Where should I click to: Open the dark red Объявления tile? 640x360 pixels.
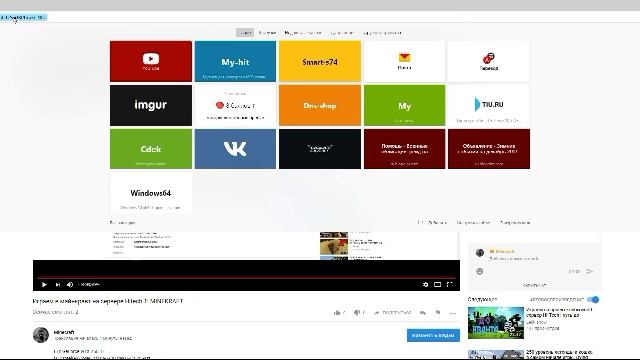pyautogui.click(x=489, y=149)
